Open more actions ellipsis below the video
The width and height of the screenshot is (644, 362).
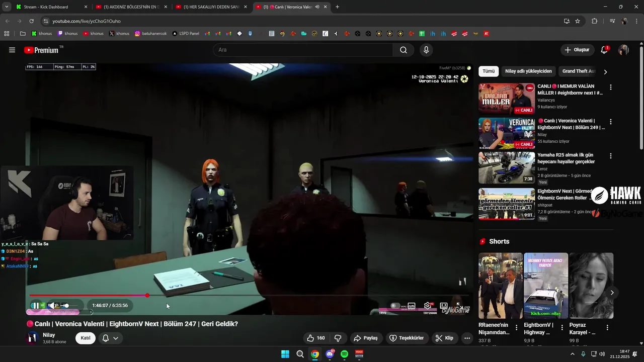467,338
